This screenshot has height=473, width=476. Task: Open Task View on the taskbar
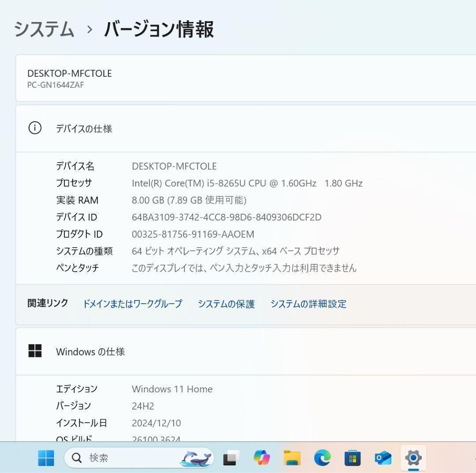pos(231,458)
